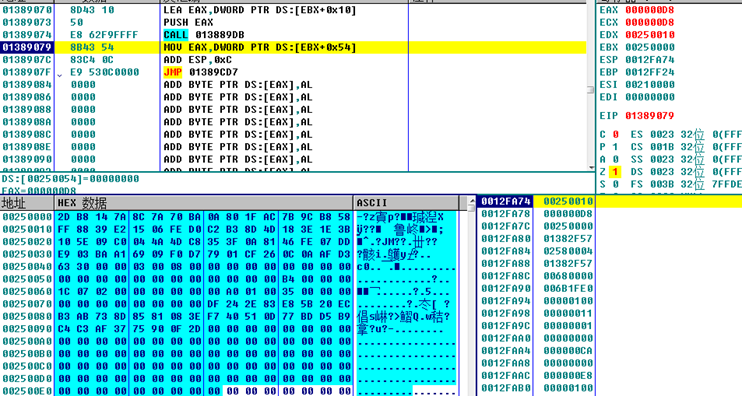
Task: Select the PUSH EAX instruction
Action: click(x=188, y=22)
